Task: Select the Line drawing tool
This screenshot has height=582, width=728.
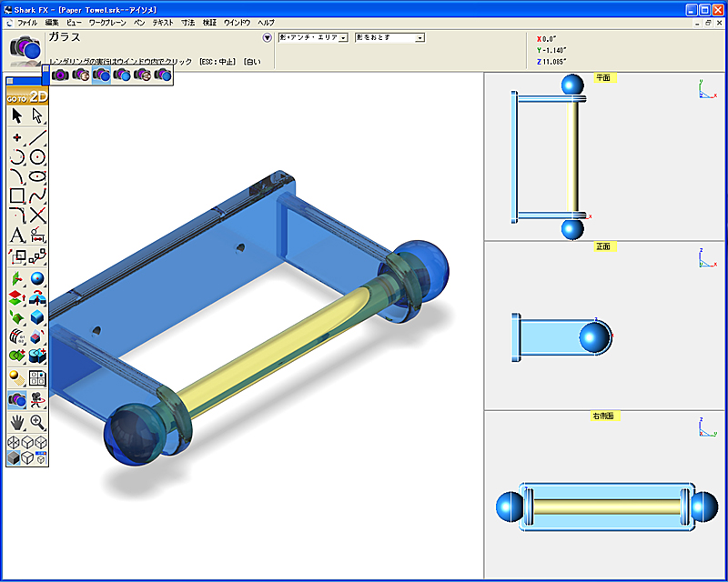Action: pos(37,138)
